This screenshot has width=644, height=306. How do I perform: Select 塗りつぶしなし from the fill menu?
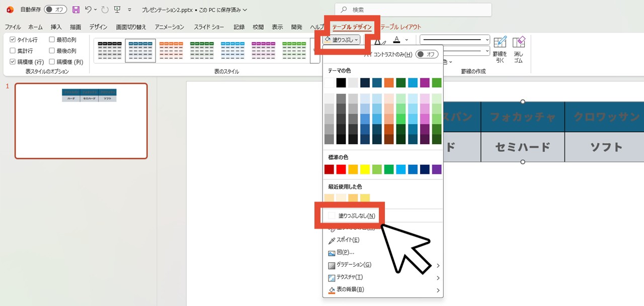pos(356,216)
